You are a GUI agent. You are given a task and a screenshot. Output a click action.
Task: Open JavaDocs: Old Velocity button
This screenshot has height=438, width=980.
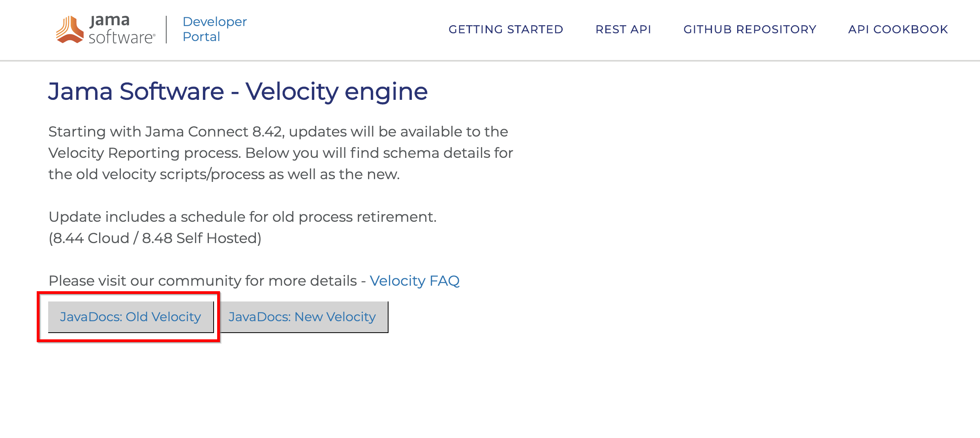click(x=131, y=317)
